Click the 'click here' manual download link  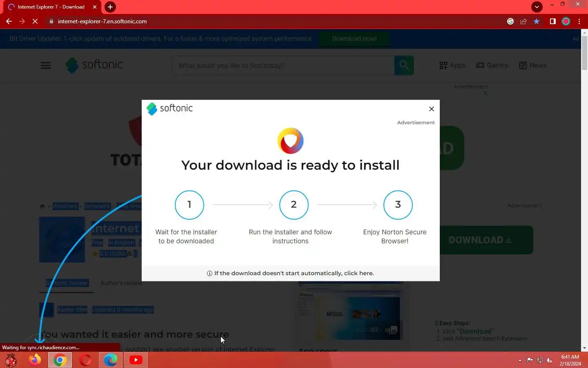point(359,273)
